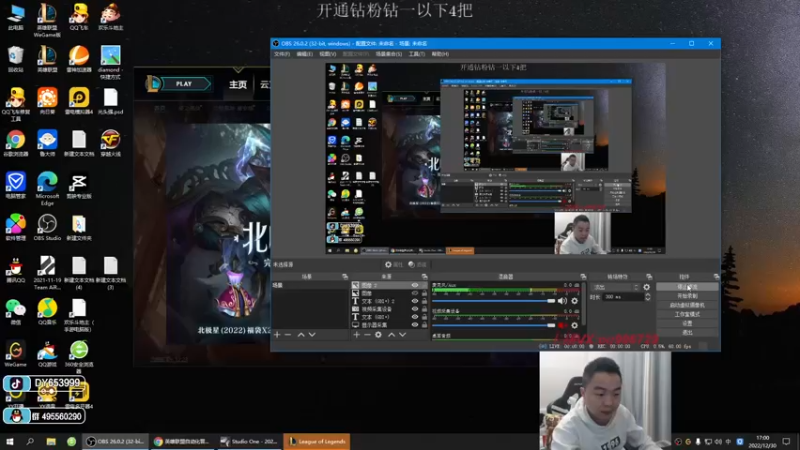
Task: Adjust the first mixer channel volume slider
Action: 493,301
